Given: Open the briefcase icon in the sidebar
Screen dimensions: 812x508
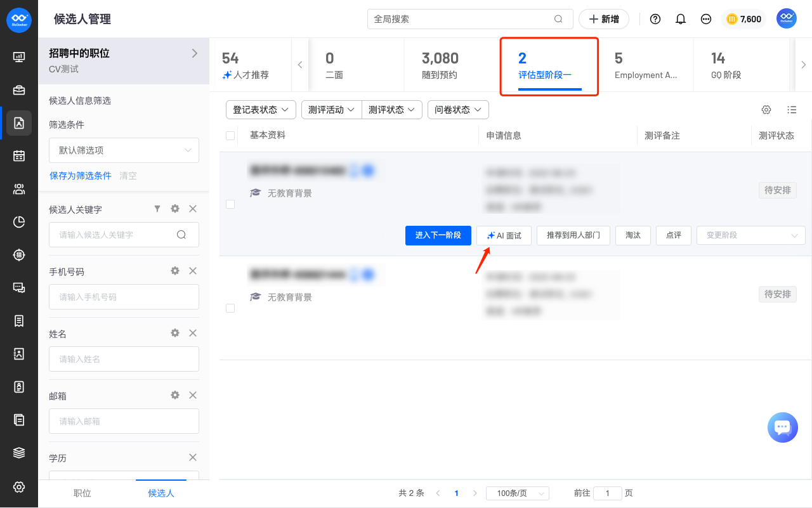Looking at the screenshot, I should [x=19, y=90].
